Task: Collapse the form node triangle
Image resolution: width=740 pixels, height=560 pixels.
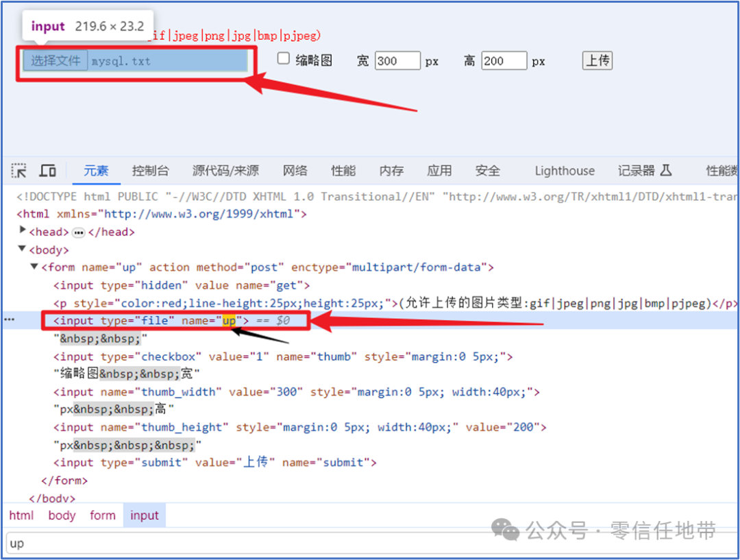Action: click(34, 267)
